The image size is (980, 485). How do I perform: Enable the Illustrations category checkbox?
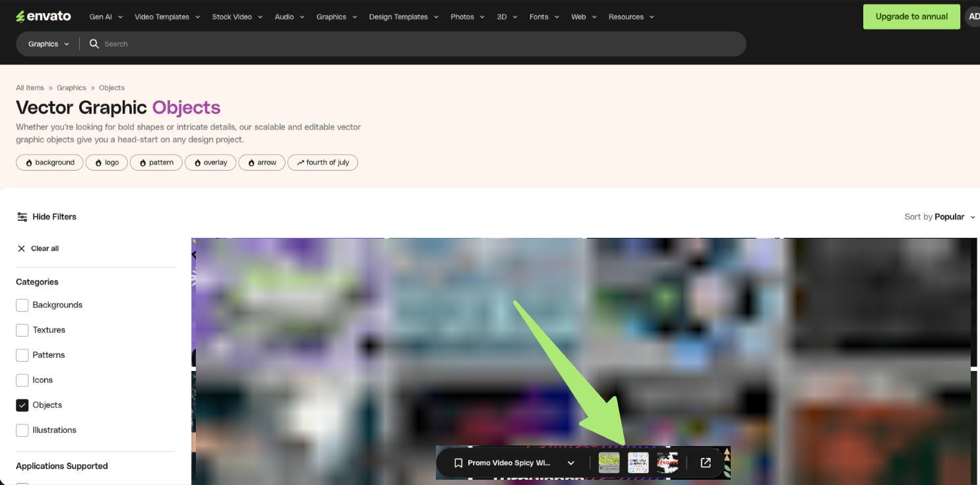[x=22, y=430]
